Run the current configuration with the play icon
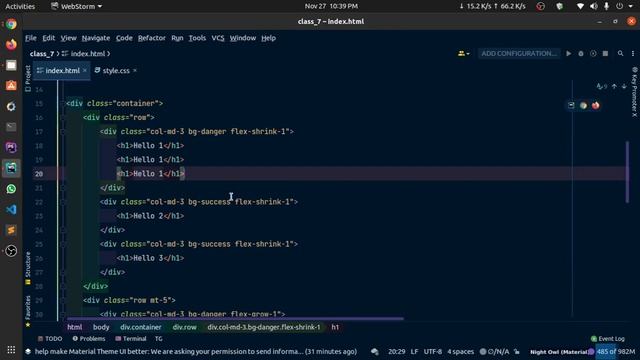 (569, 53)
